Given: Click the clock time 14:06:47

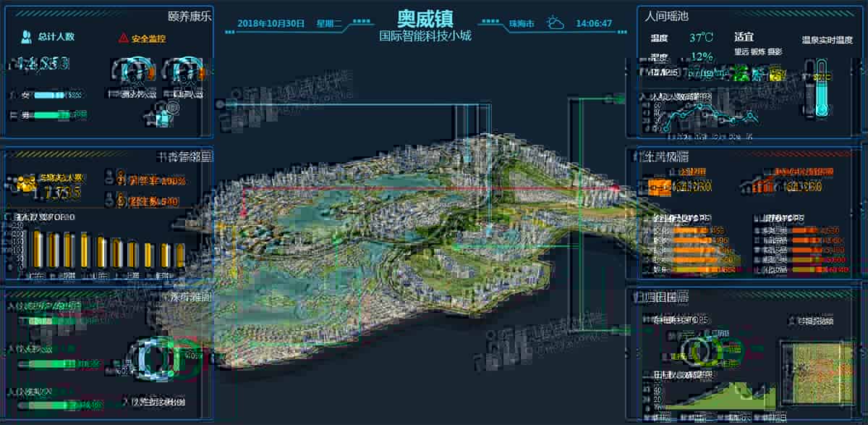Looking at the screenshot, I should point(594,24).
